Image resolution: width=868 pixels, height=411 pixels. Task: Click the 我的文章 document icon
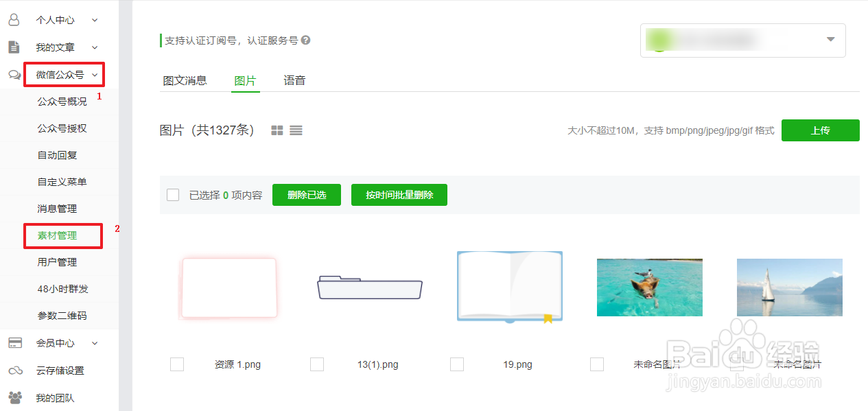(x=14, y=47)
